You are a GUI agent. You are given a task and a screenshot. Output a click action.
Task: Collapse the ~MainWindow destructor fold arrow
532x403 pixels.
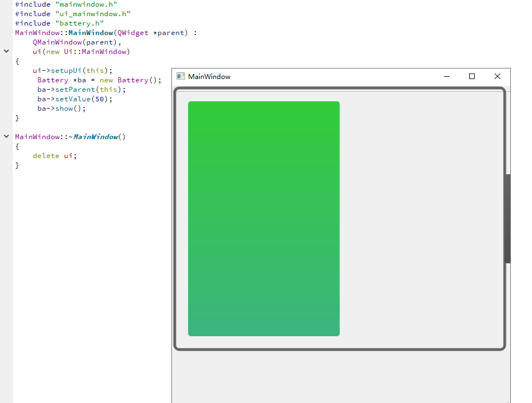6,136
